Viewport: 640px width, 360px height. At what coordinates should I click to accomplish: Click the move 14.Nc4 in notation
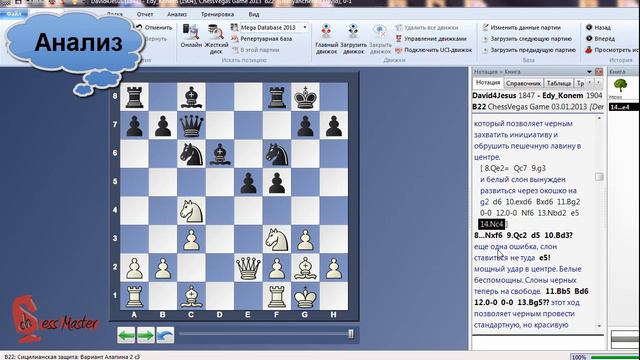click(x=491, y=224)
